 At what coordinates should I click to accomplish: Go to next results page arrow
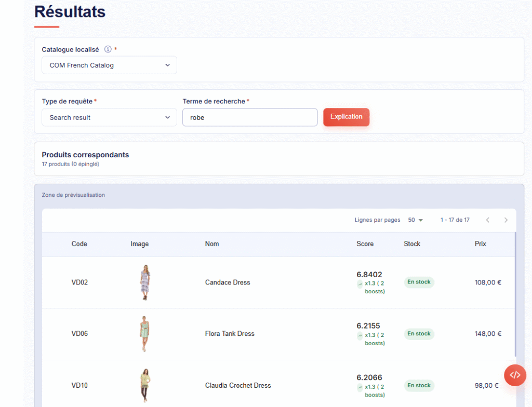click(x=506, y=220)
